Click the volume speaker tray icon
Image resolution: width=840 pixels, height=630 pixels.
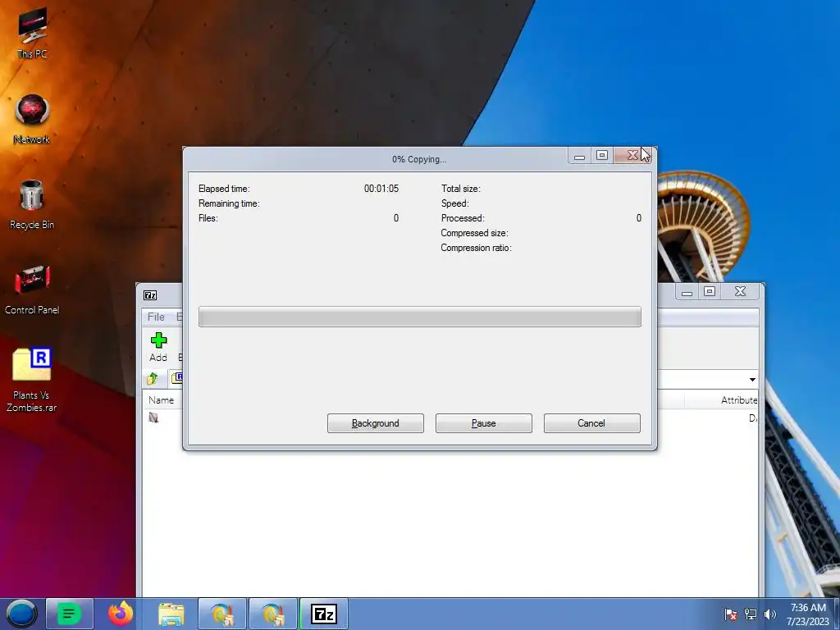tap(769, 614)
